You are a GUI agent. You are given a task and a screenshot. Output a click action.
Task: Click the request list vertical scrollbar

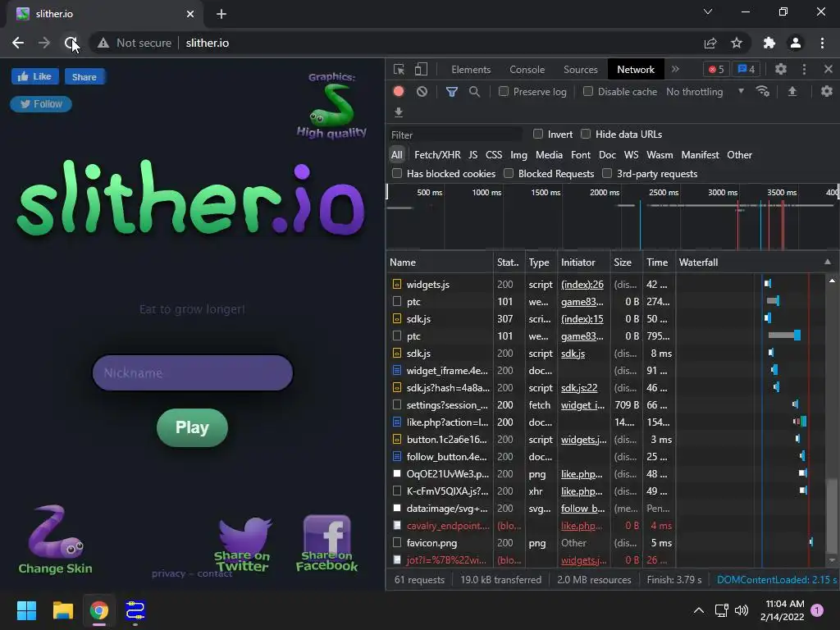tap(832, 515)
